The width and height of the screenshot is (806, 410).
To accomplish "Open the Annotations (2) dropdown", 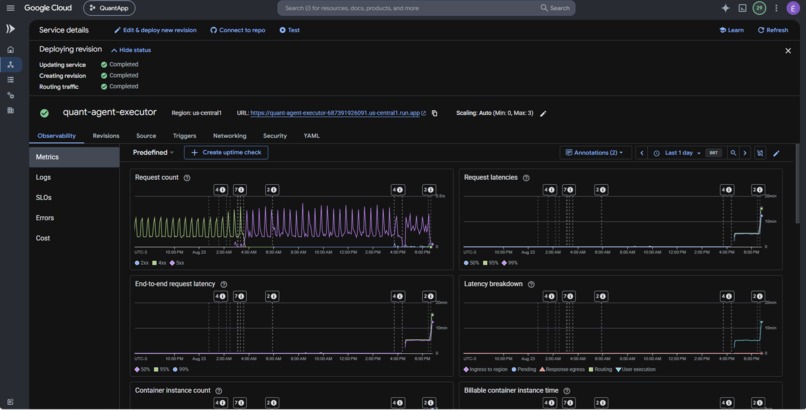I will 595,153.
